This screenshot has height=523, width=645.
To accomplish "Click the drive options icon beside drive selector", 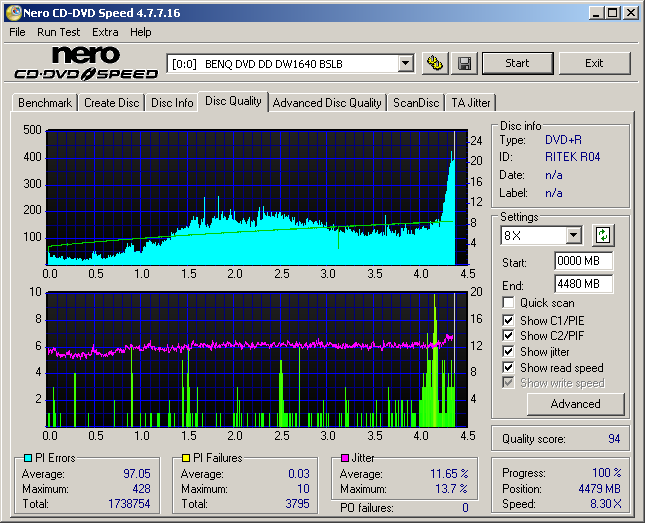I will click(x=434, y=63).
